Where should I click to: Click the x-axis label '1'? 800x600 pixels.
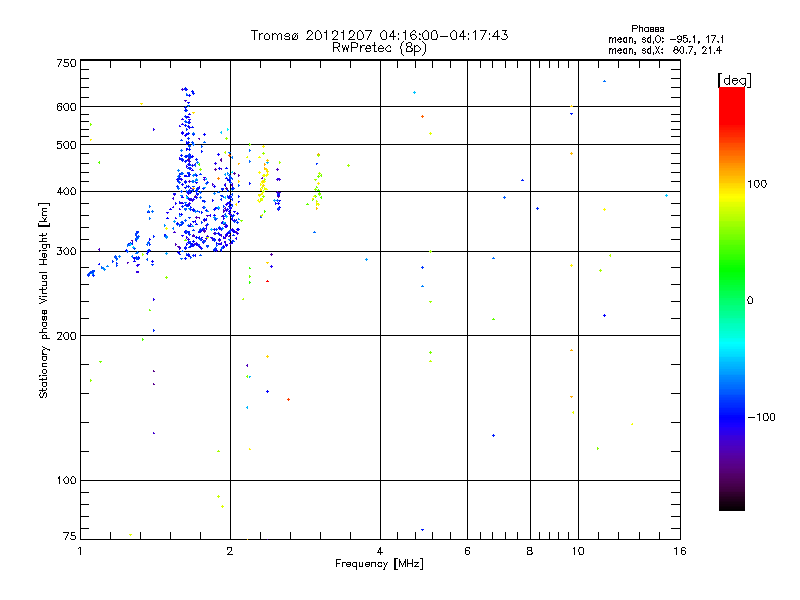80,551
